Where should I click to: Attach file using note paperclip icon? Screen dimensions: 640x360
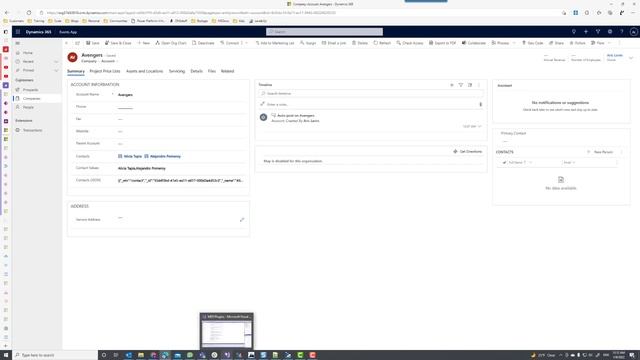(x=480, y=104)
